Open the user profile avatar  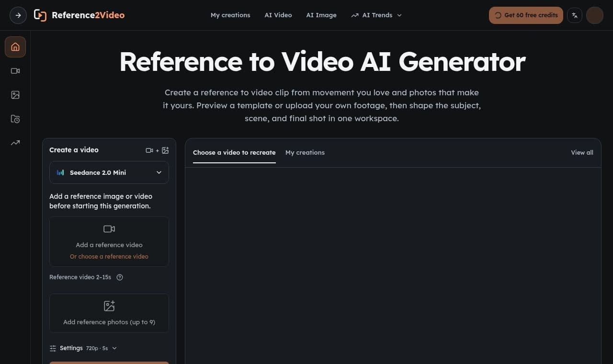595,15
